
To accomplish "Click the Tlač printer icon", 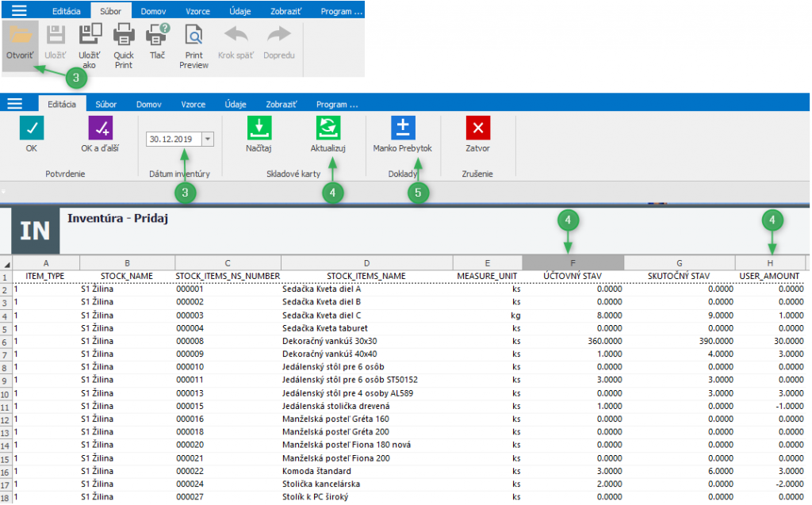I will tap(158, 35).
